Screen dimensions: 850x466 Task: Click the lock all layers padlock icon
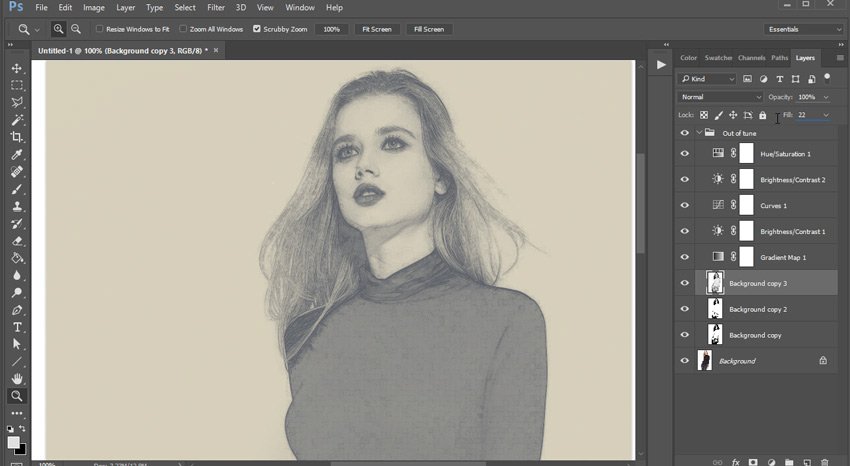coord(762,115)
